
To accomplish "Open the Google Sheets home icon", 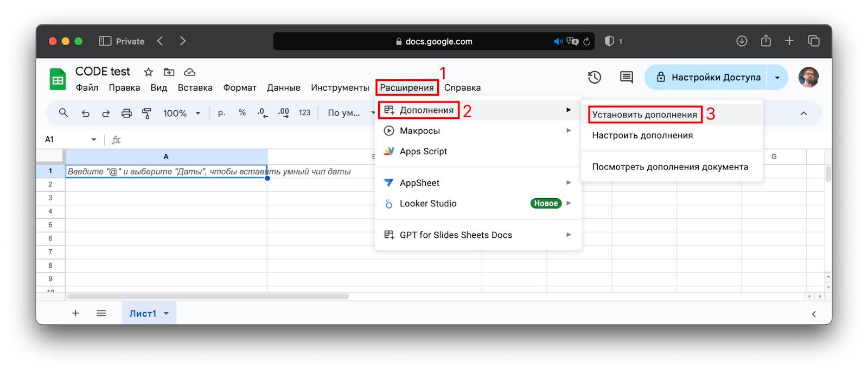I will tap(57, 79).
